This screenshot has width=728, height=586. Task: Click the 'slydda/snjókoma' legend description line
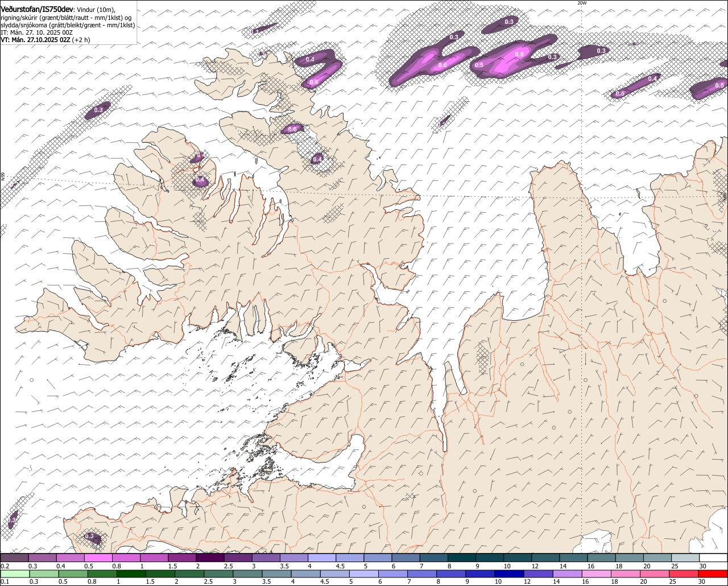click(68, 25)
